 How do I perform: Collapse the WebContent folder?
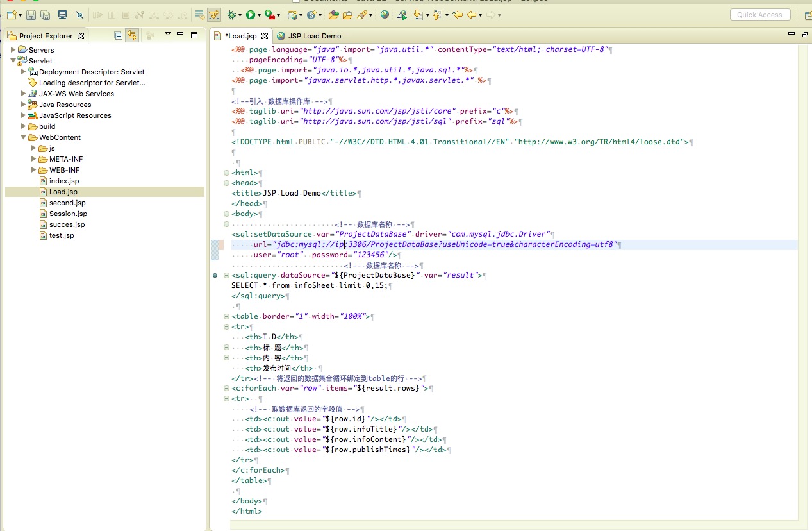[x=24, y=137]
